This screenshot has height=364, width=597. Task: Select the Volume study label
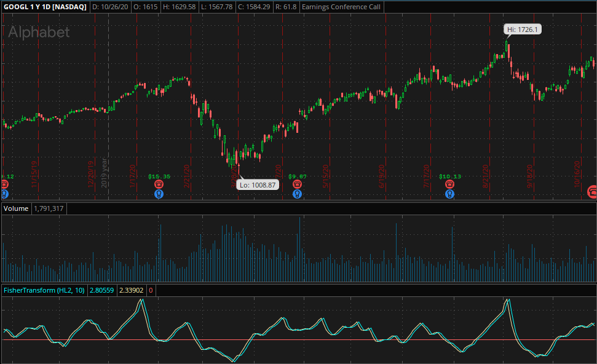coord(16,209)
